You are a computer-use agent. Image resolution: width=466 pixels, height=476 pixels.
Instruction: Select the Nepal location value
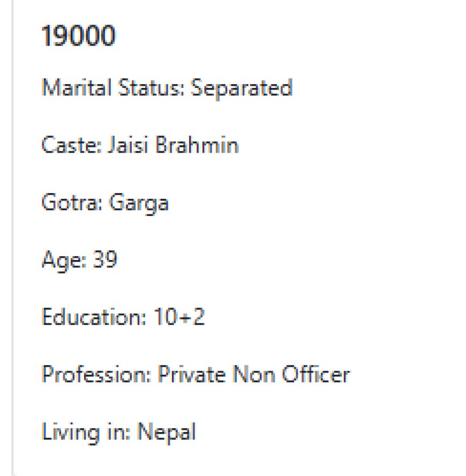click(x=167, y=432)
